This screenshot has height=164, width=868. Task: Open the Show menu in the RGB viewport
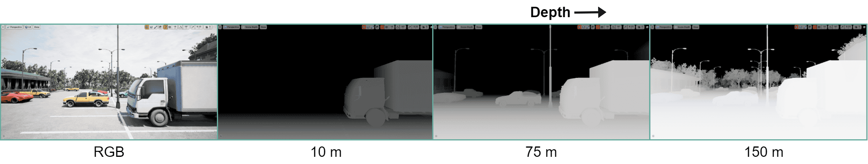(x=37, y=27)
